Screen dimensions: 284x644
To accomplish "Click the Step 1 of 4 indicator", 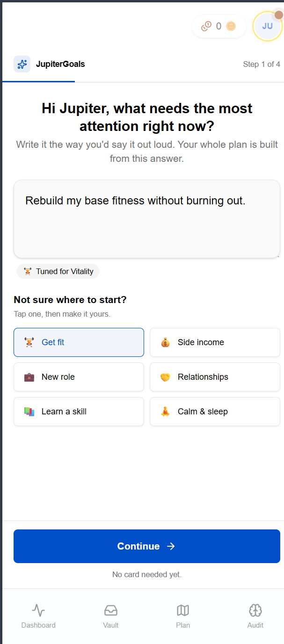I will click(x=262, y=64).
